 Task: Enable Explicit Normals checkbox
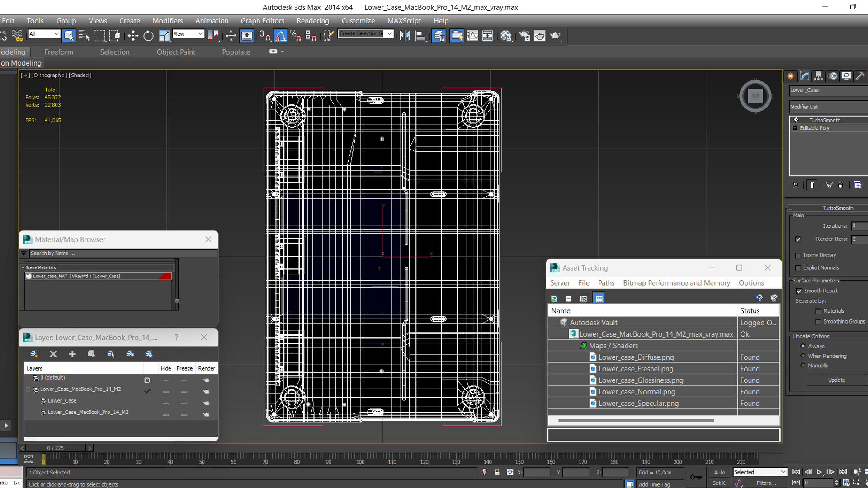click(x=798, y=268)
